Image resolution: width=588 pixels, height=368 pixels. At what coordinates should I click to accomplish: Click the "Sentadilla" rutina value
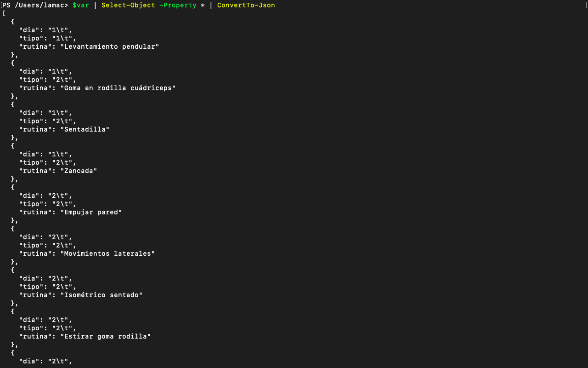(x=85, y=129)
